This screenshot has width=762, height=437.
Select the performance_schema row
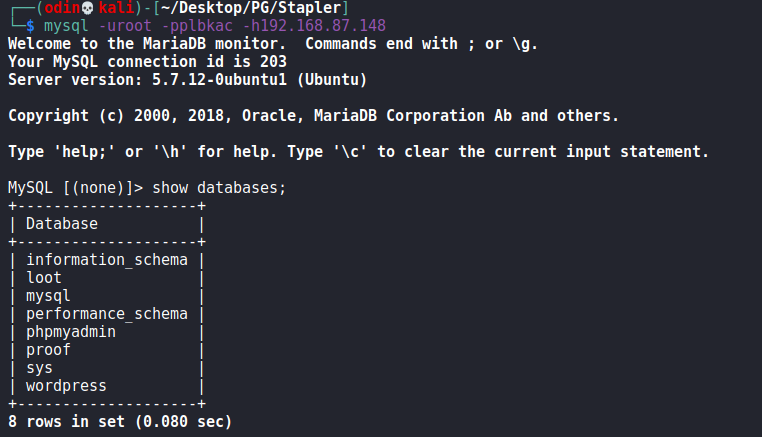coord(107,314)
